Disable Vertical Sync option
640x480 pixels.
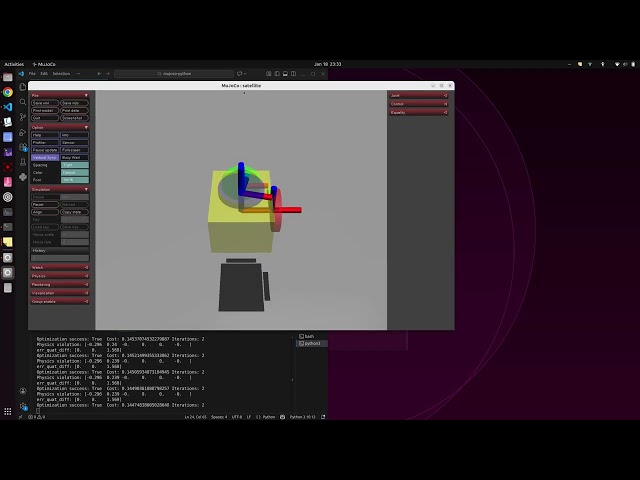45,157
